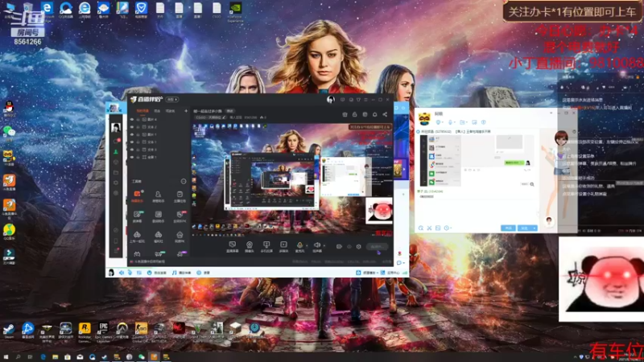Image resolution: width=644 pixels, height=362 pixels.
Task: Open the mode pill beside streaming app logo
Action: click(x=171, y=99)
